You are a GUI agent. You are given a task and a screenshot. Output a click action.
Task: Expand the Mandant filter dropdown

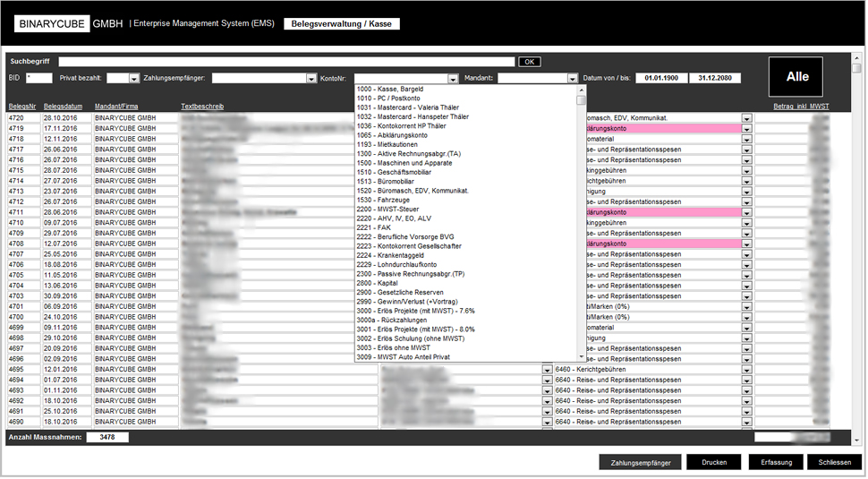[573, 79]
